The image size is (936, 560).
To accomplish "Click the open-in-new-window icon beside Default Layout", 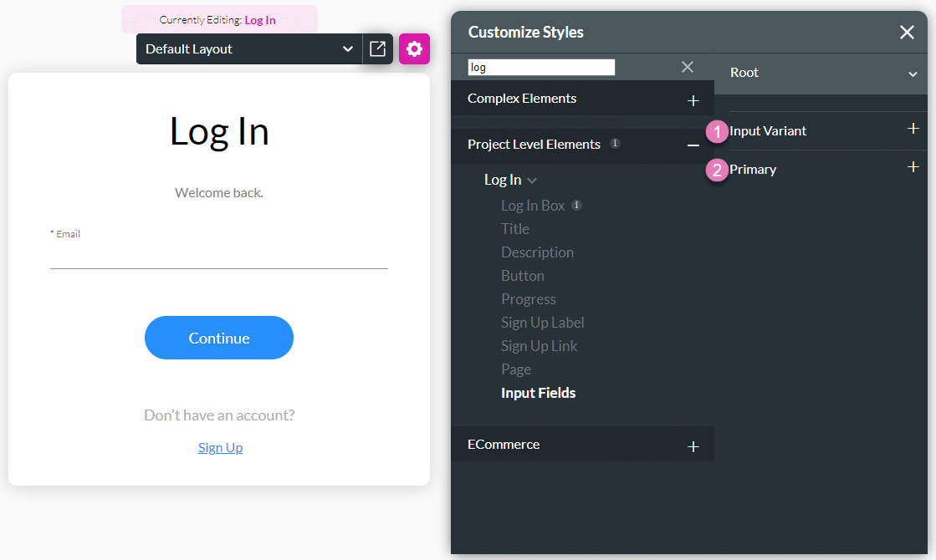I will coord(377,49).
